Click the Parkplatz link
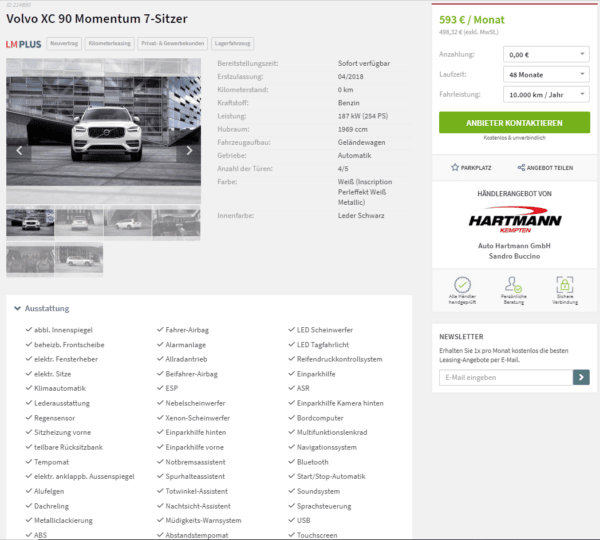The image size is (600, 540). 471,168
